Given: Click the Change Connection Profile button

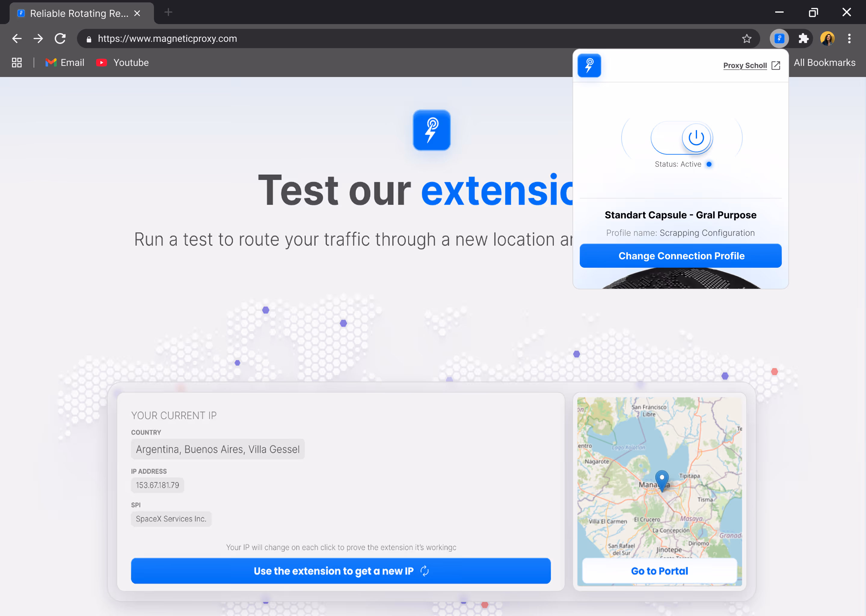Looking at the screenshot, I should pyautogui.click(x=680, y=256).
